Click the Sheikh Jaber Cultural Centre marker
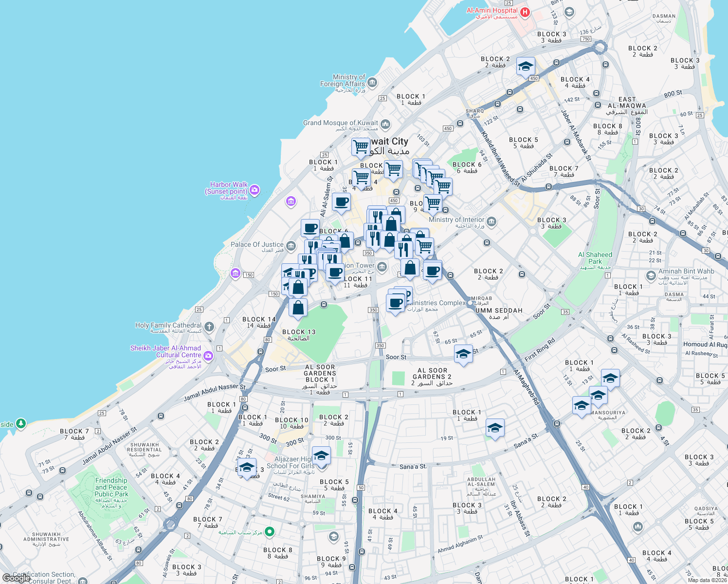This screenshot has width=728, height=584. [208, 355]
